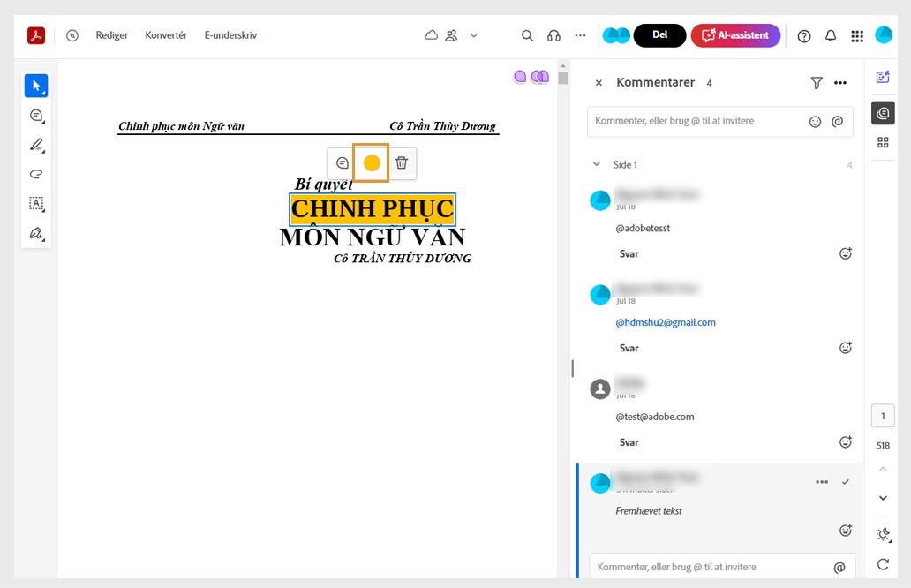
Task: Open more options ellipsis in top bar
Action: pyautogui.click(x=581, y=35)
